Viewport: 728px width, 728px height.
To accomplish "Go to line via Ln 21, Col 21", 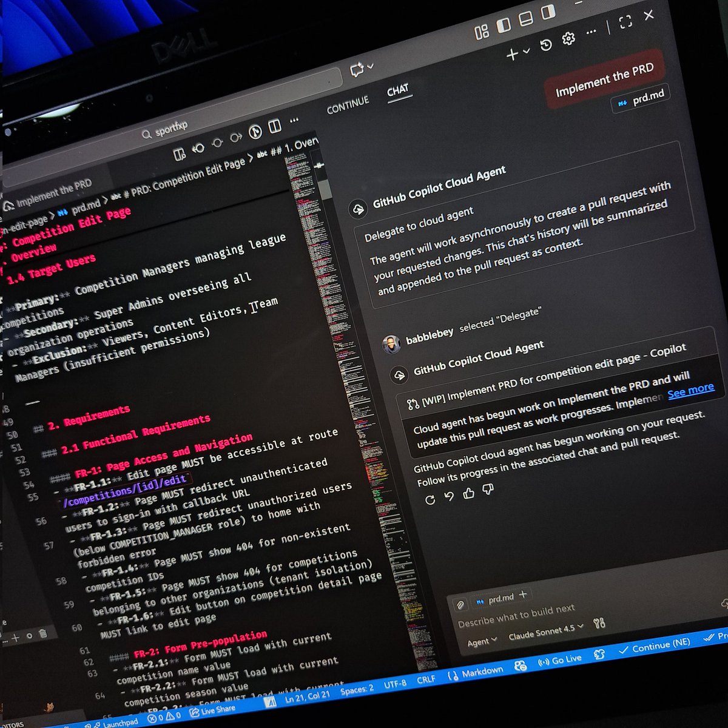I will (307, 698).
